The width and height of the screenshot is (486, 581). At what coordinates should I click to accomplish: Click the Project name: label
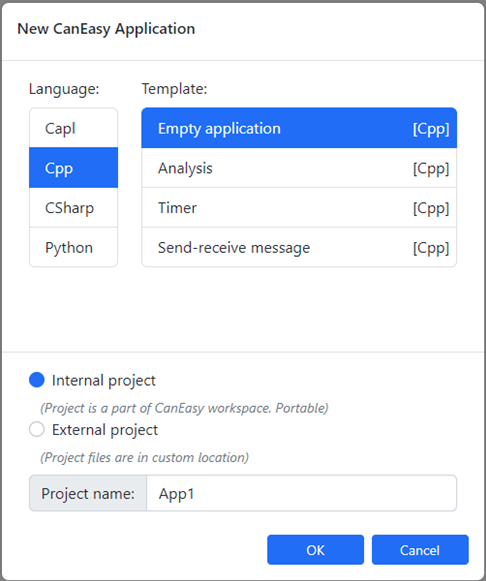pos(88,493)
